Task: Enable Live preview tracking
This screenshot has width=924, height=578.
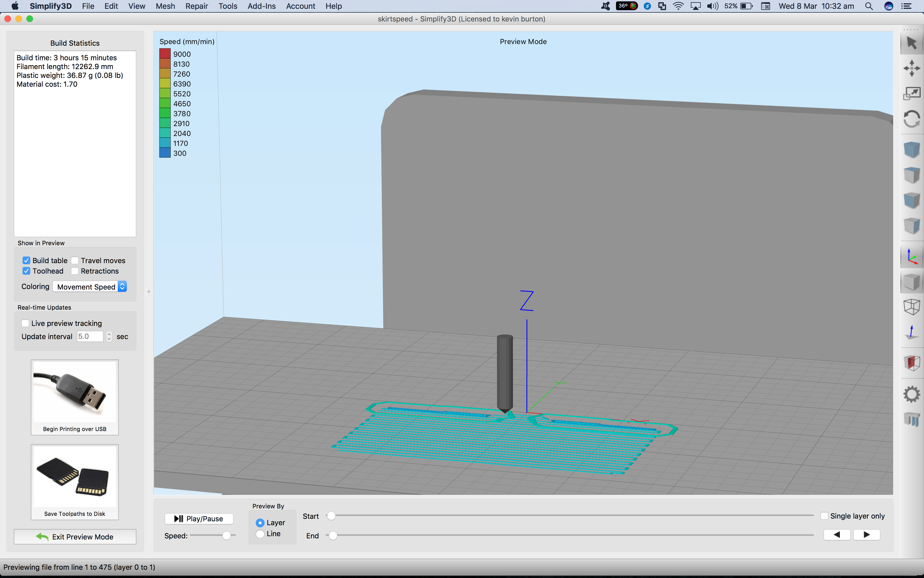Action: coord(25,323)
